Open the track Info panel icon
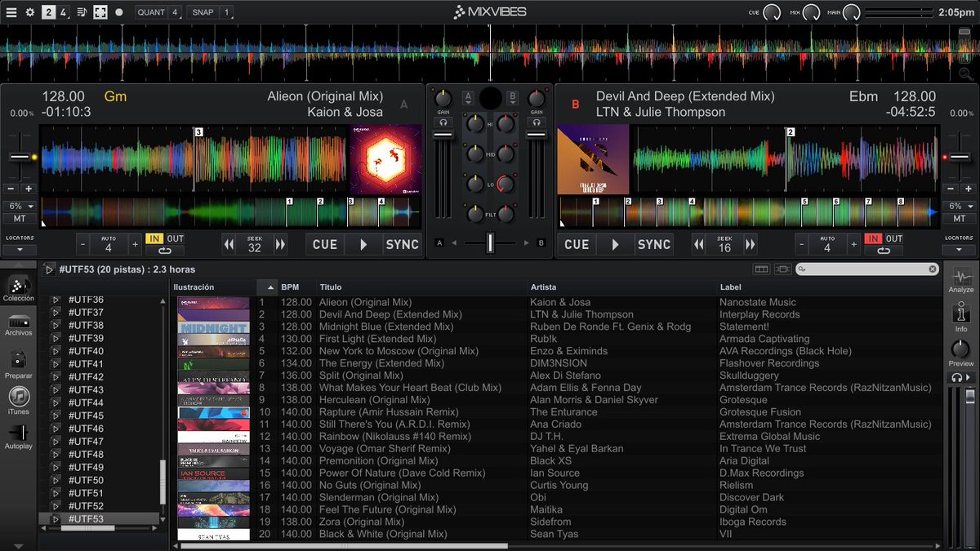 [961, 317]
